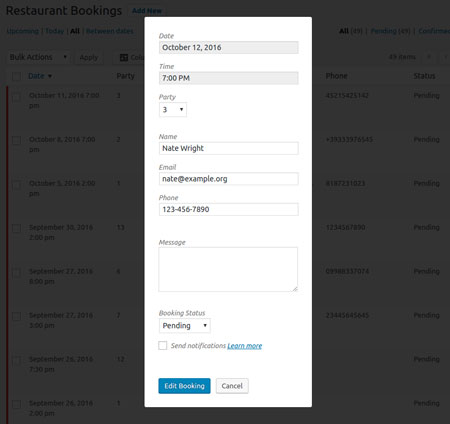Select the September 30, 2016 booking checkbox
The width and height of the screenshot is (450, 424).
[x=16, y=228]
